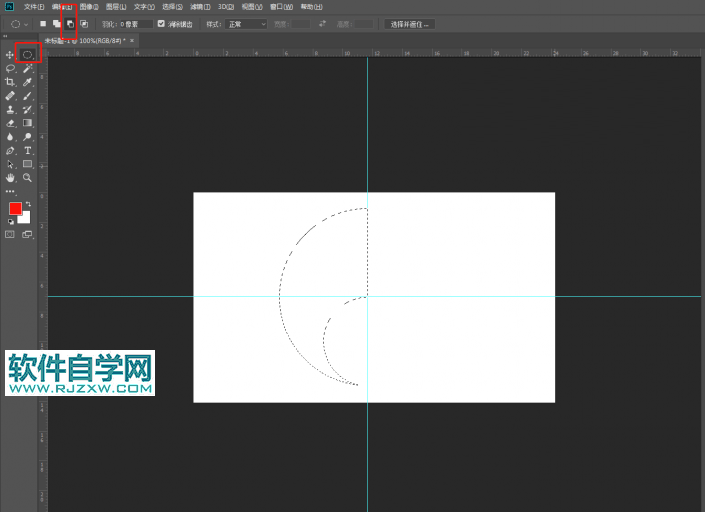Select the Gradient tool
This screenshot has width=705, height=512.
coord(28,123)
